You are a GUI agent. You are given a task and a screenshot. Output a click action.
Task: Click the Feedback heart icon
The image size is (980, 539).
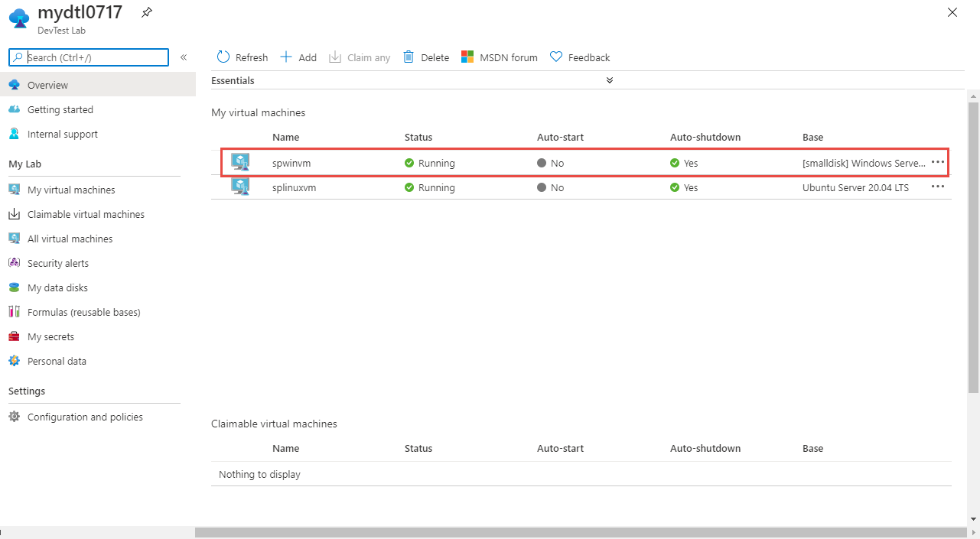click(555, 57)
